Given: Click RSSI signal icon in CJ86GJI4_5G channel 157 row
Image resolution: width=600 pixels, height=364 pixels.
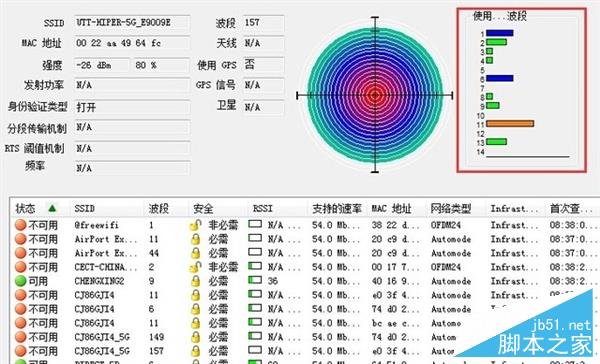Looking at the screenshot, I should [255, 350].
